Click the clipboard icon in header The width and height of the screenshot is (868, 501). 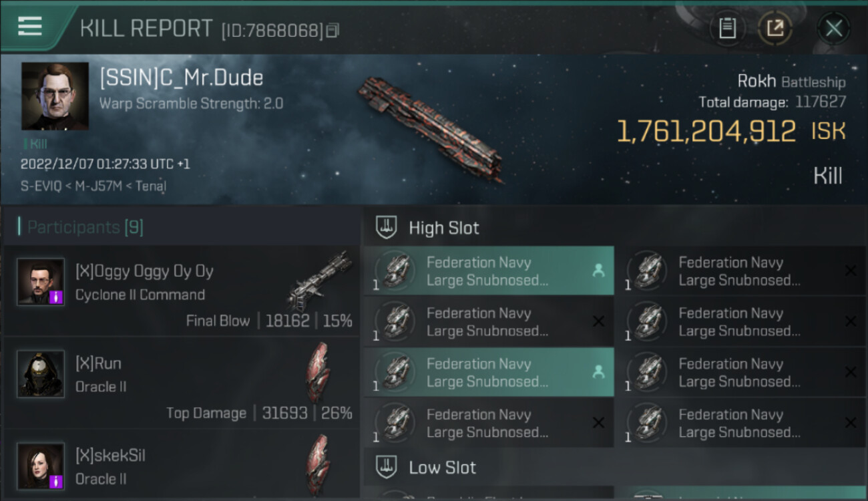(x=727, y=28)
